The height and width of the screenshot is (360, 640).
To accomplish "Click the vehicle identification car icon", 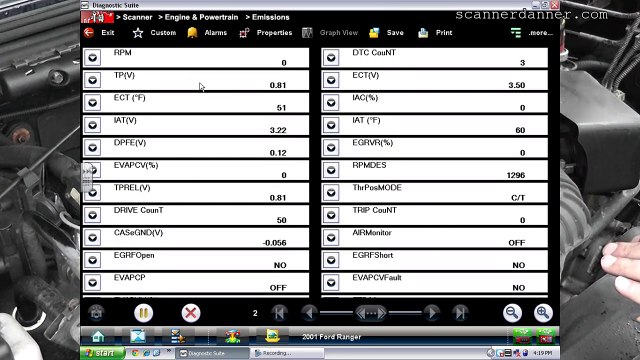I will [233, 336].
